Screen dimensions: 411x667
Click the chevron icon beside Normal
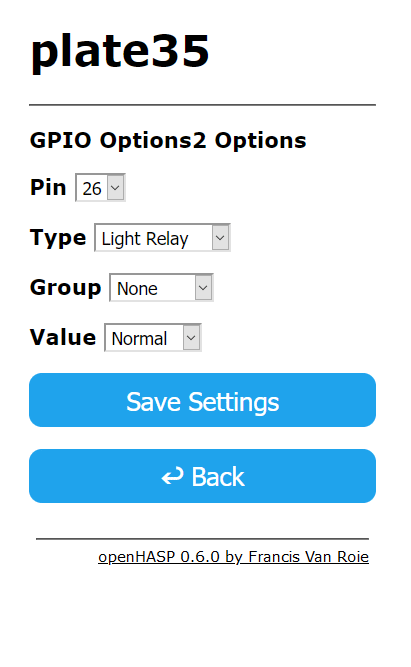coord(191,338)
